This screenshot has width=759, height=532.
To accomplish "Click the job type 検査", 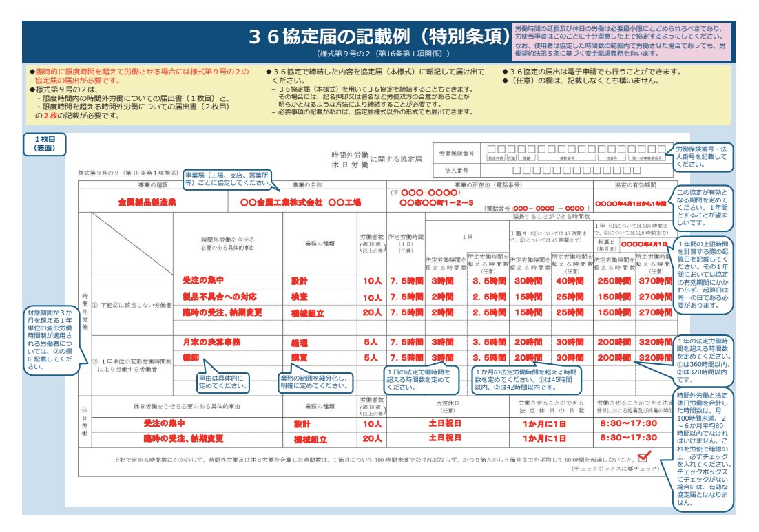I will (299, 297).
